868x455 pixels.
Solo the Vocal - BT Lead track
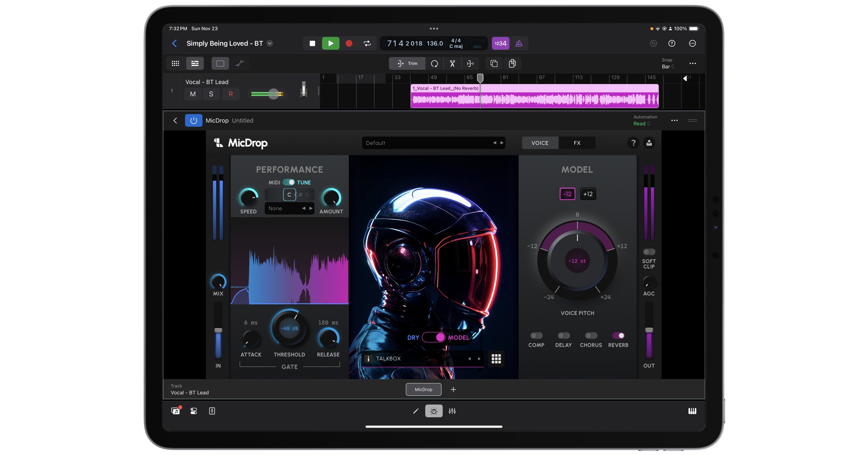[211, 94]
